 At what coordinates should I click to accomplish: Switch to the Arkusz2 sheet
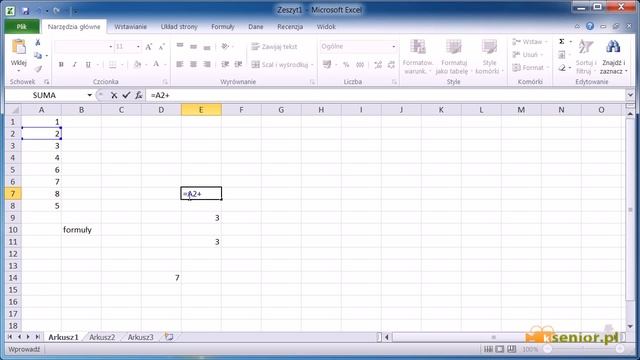pyautogui.click(x=102, y=337)
